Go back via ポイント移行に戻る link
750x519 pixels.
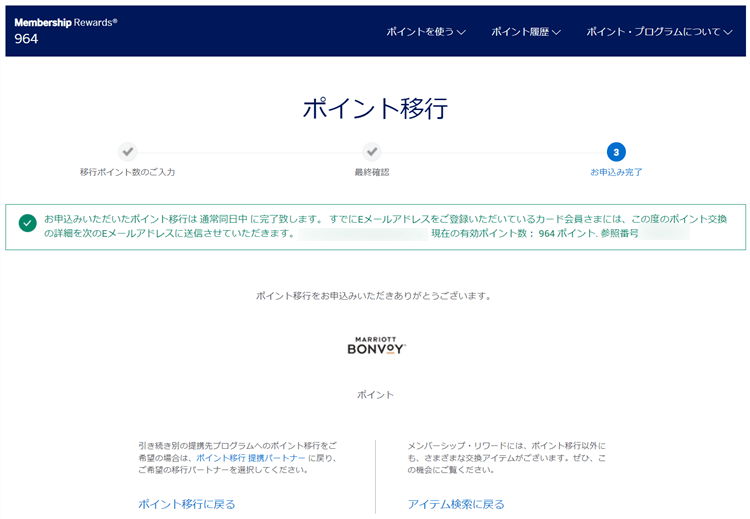click(186, 504)
